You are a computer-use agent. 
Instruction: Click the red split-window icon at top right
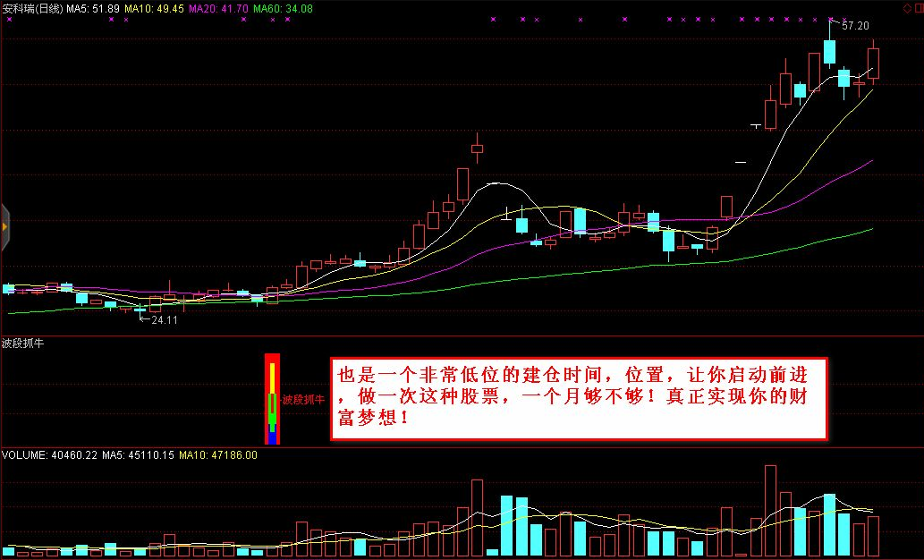coord(918,8)
